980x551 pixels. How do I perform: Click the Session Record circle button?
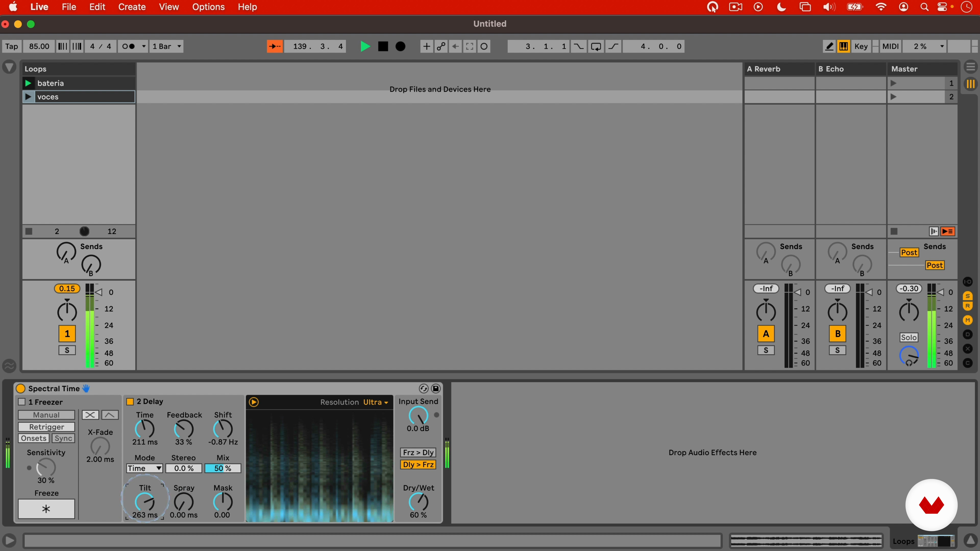coord(484,46)
